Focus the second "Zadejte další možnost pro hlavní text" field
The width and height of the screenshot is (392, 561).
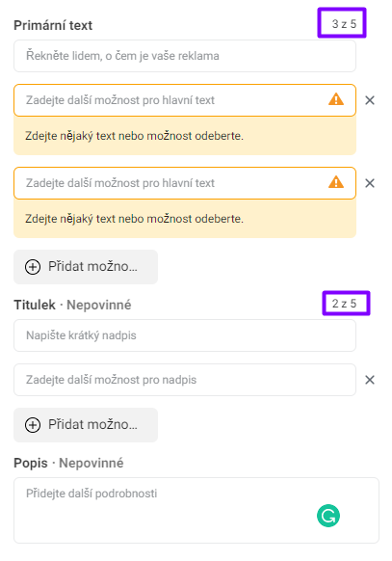point(185,183)
